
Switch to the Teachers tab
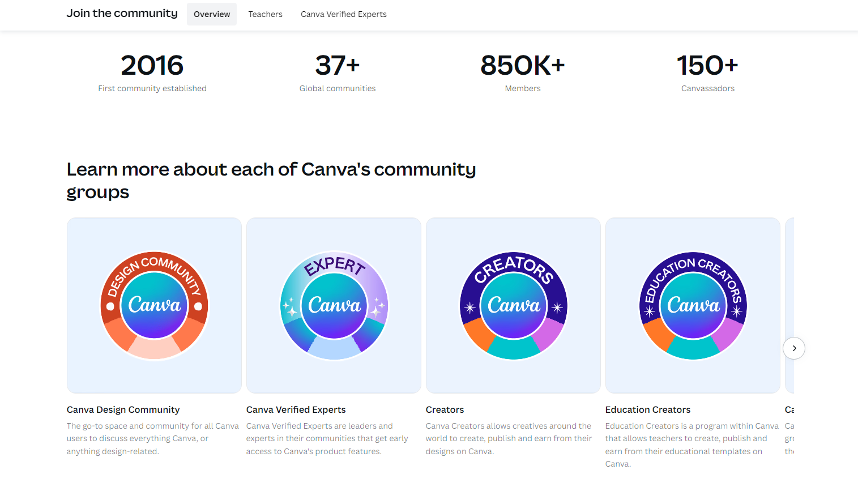click(265, 14)
